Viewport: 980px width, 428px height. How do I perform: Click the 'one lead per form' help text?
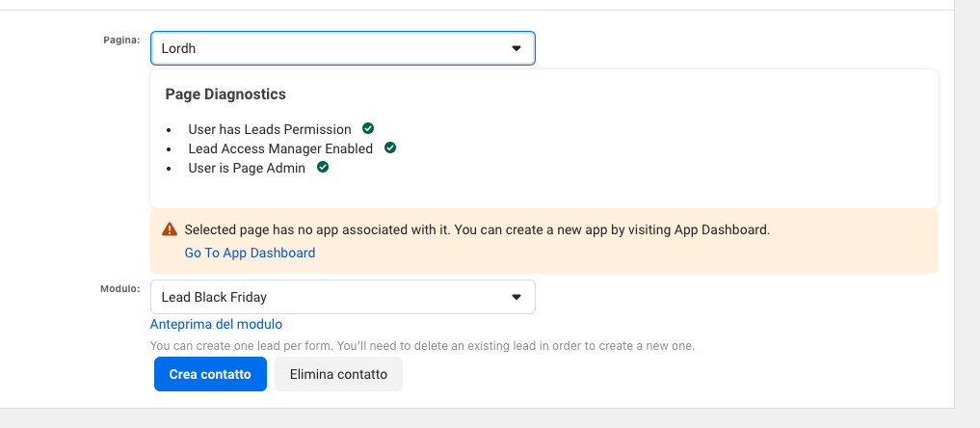tap(422, 345)
